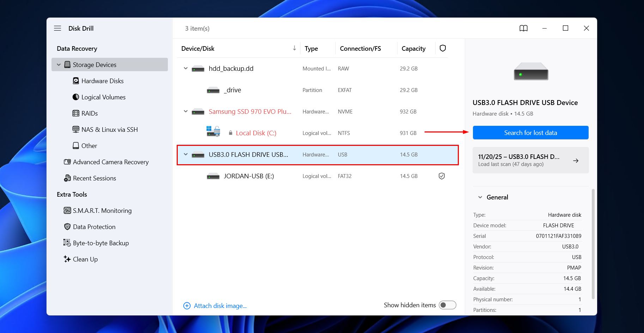
Task: Open the help book icon in titlebar
Action: coord(524,28)
